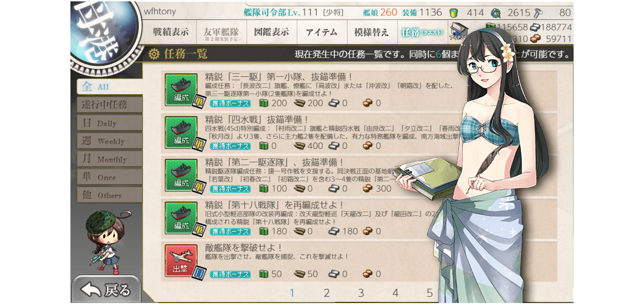Screen dimensions: 644x305
Task: Open the アイテム menu
Action: (322, 32)
